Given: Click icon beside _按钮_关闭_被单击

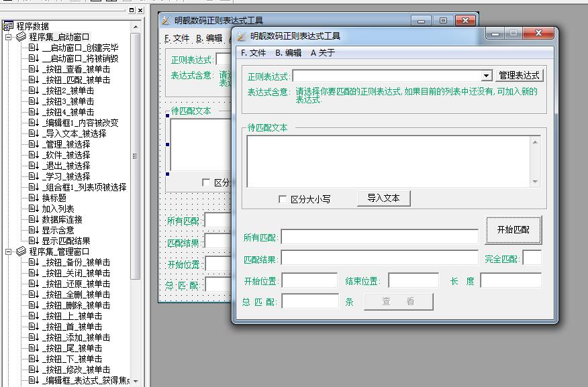Looking at the screenshot, I should click(x=34, y=273).
